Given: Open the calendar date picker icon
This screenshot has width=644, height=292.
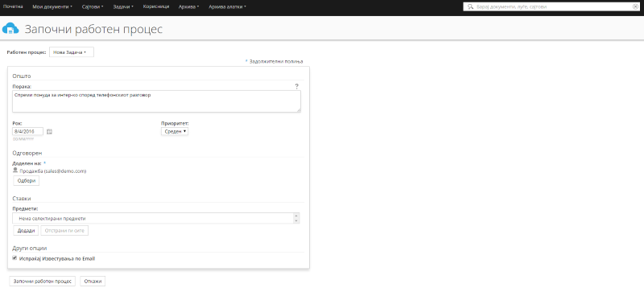Looking at the screenshot, I should 49,132.
